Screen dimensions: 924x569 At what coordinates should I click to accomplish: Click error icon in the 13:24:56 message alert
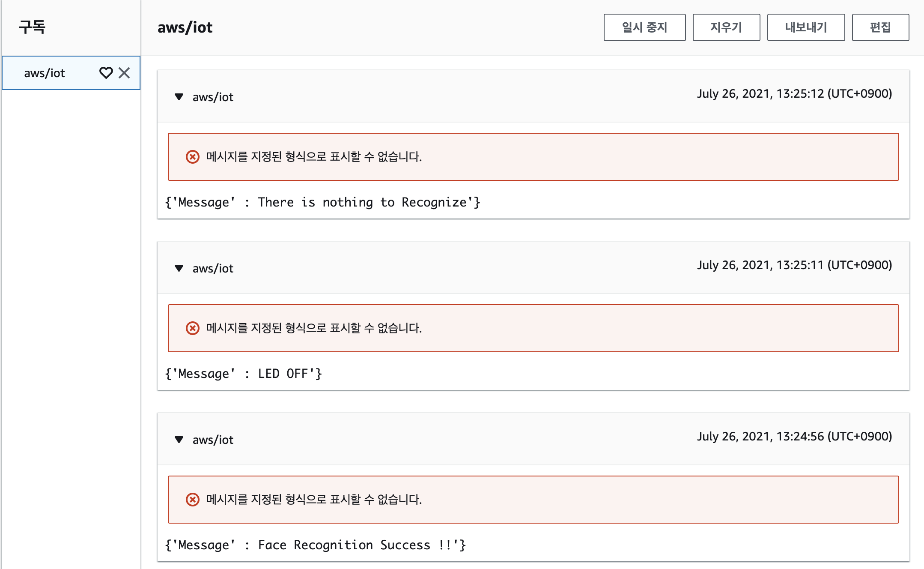tap(193, 500)
